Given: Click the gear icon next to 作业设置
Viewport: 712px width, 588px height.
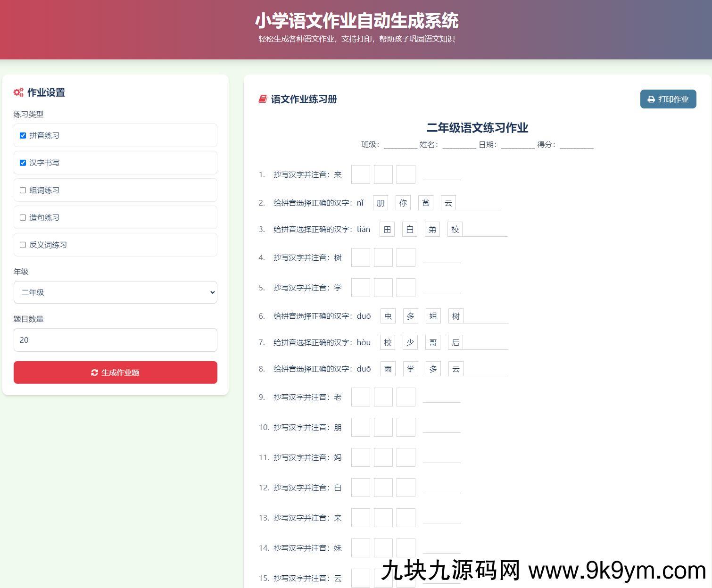Looking at the screenshot, I should [x=18, y=92].
